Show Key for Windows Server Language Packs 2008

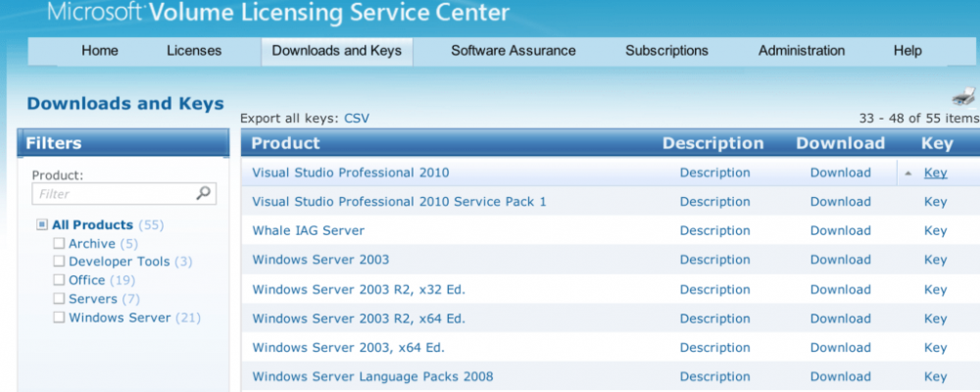[x=936, y=377]
